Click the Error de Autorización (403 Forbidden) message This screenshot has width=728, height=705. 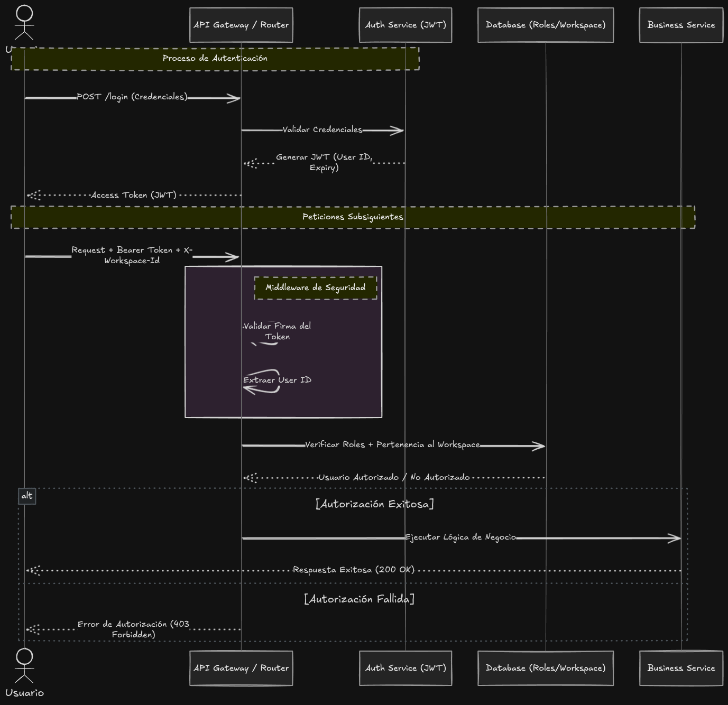pos(133,629)
